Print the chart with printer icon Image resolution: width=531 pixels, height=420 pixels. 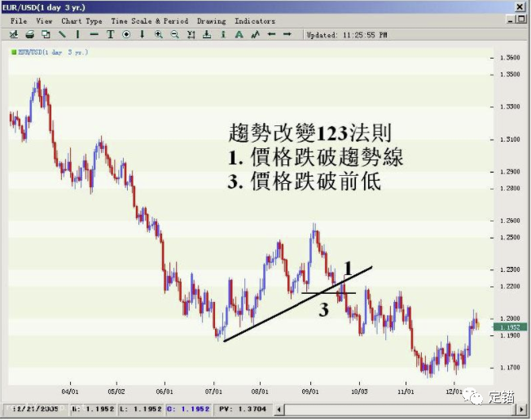[30, 34]
